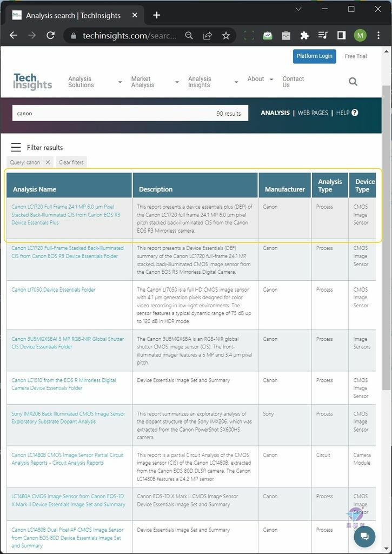Screen dimensions: 392x554
Task: Click the HELP text link
Action: pos(343,113)
